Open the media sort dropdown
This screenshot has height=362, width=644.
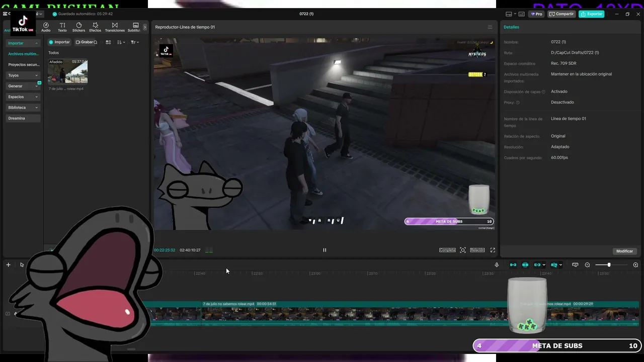pos(121,42)
